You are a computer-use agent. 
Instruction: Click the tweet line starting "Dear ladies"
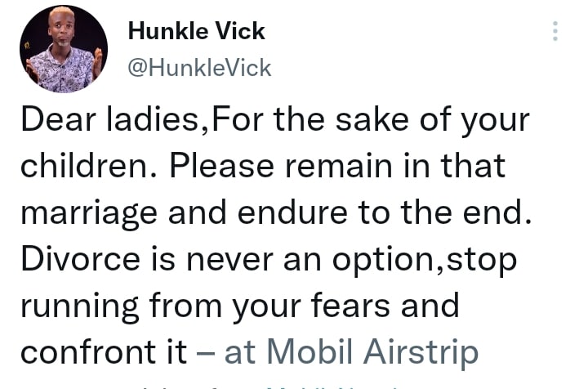(x=275, y=120)
